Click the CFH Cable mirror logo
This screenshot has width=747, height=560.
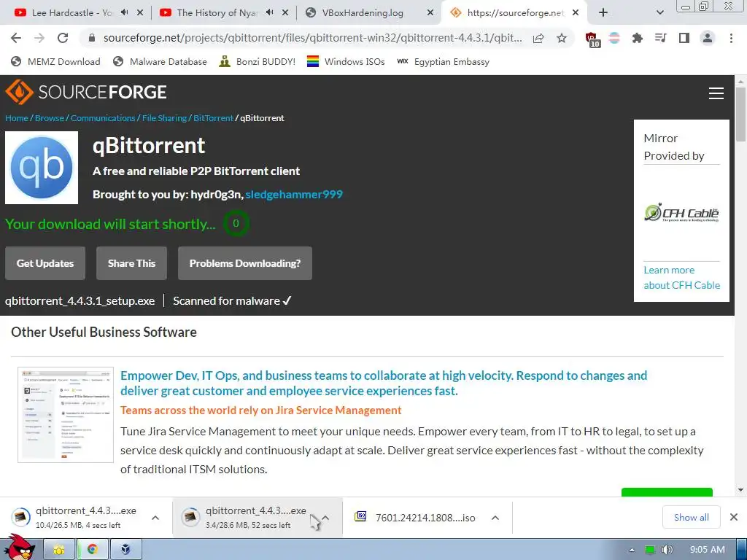pyautogui.click(x=681, y=212)
